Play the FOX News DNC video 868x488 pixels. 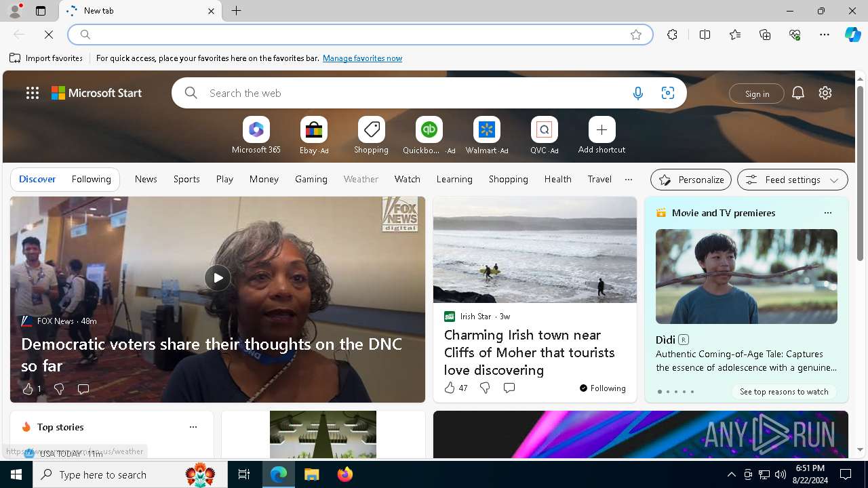point(218,278)
